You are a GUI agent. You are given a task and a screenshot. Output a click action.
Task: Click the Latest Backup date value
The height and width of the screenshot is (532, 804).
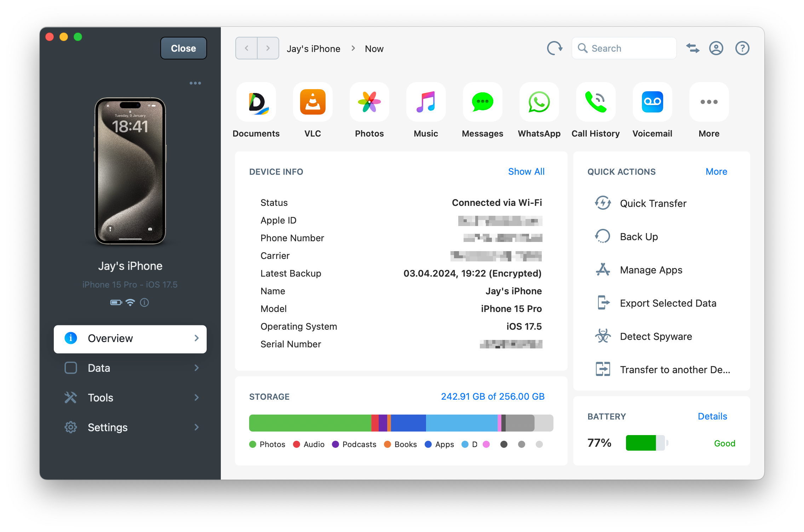pos(472,273)
